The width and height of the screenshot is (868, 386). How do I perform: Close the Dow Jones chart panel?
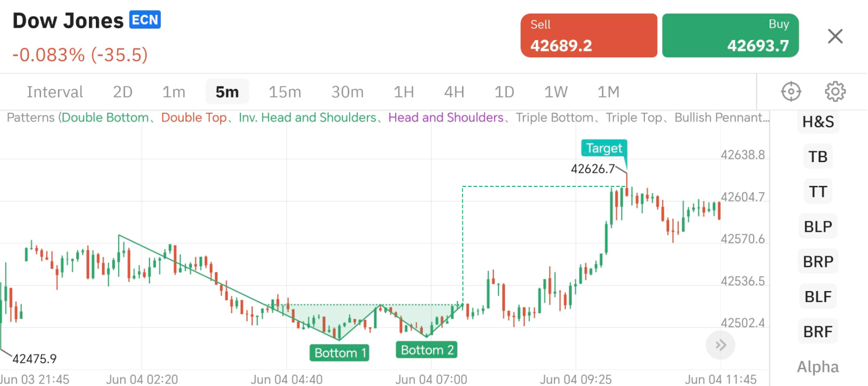835,36
